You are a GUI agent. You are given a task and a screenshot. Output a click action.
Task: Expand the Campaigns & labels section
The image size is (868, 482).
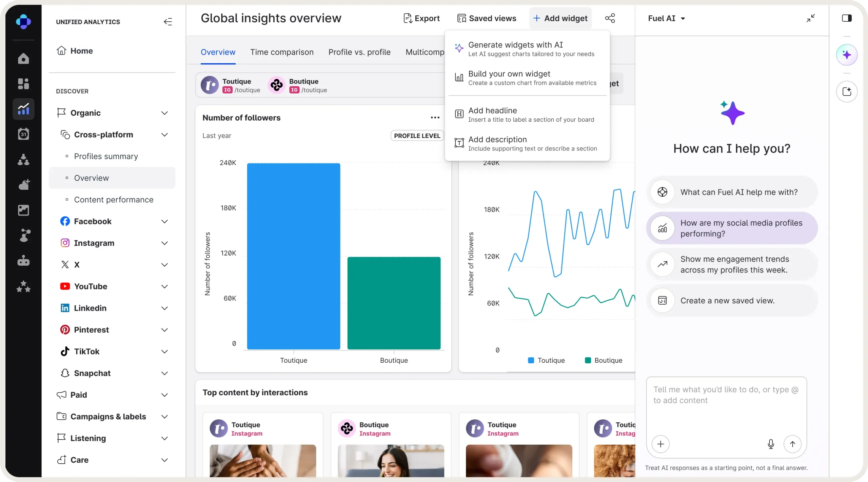coord(164,417)
